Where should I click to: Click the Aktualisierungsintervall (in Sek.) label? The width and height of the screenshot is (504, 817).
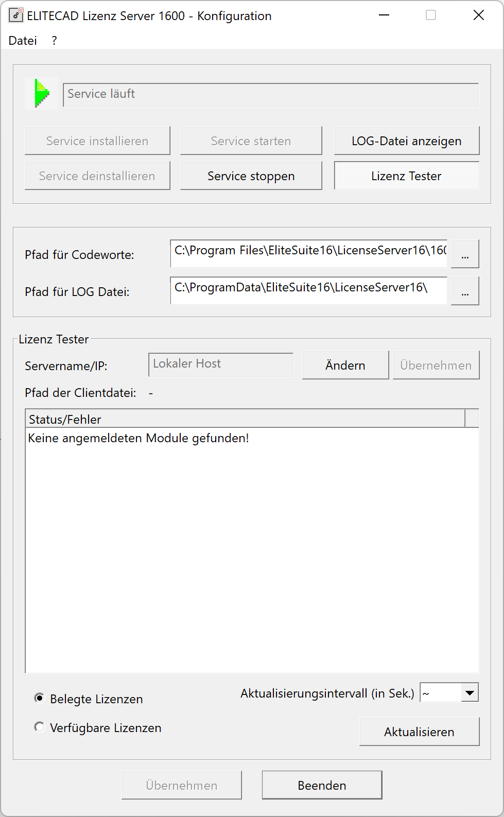pos(327,693)
